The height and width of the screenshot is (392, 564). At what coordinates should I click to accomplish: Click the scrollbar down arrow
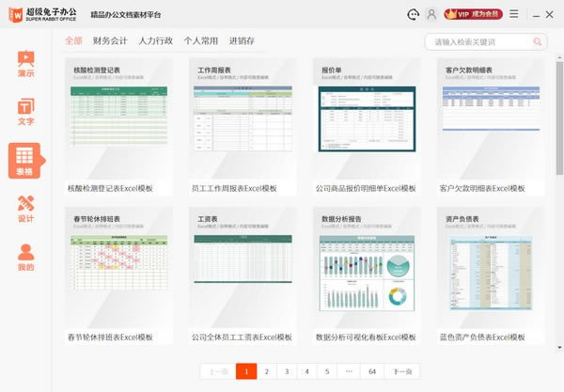tap(559, 348)
